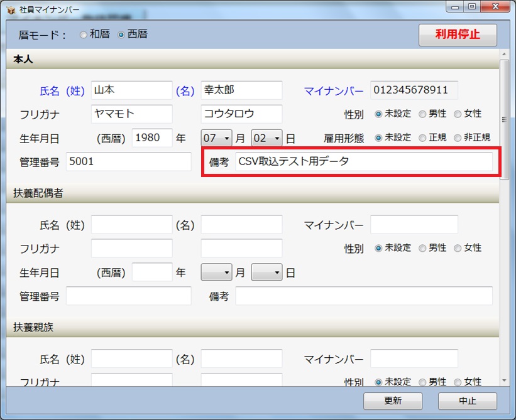Open the 本人 birth month dropdown 07
This screenshot has height=420, width=516.
(x=216, y=137)
